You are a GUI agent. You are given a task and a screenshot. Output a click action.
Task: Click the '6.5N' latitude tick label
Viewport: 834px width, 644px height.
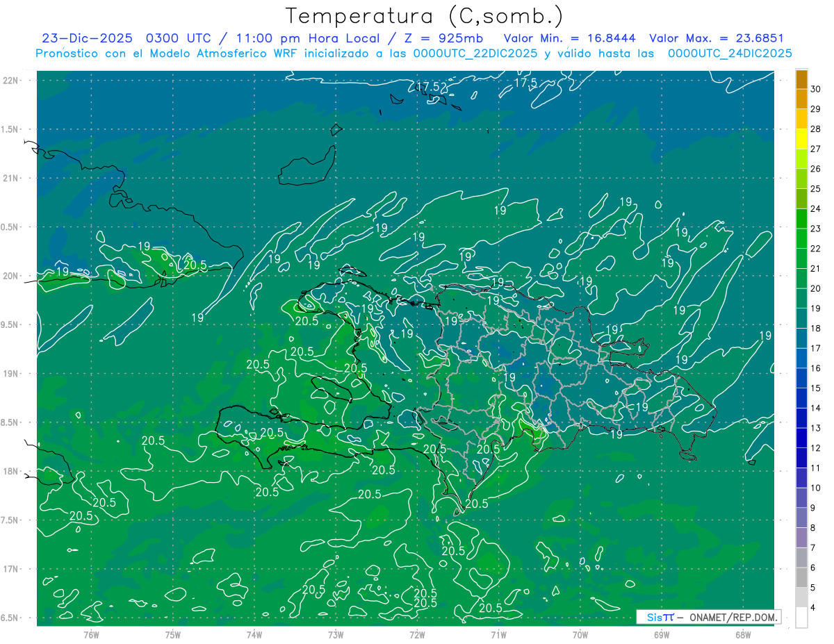pyautogui.click(x=10, y=618)
